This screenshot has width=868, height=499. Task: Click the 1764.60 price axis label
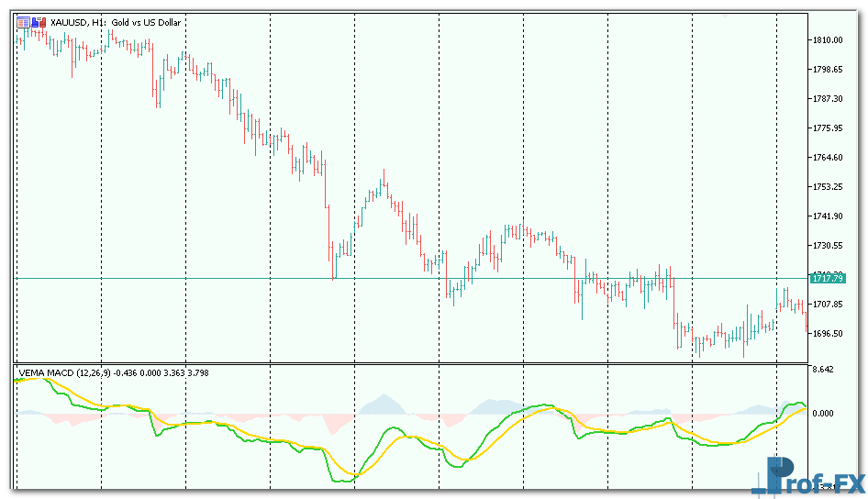tap(827, 158)
